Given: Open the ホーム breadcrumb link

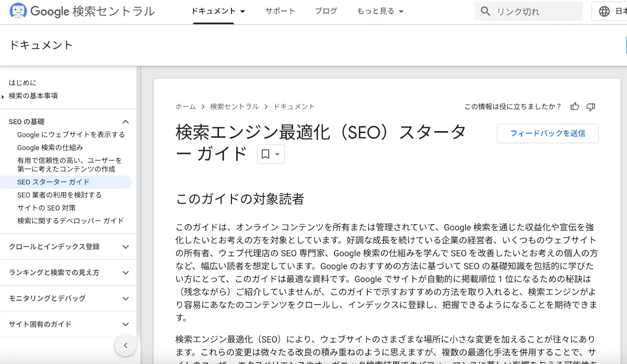Looking at the screenshot, I should click(x=185, y=106).
